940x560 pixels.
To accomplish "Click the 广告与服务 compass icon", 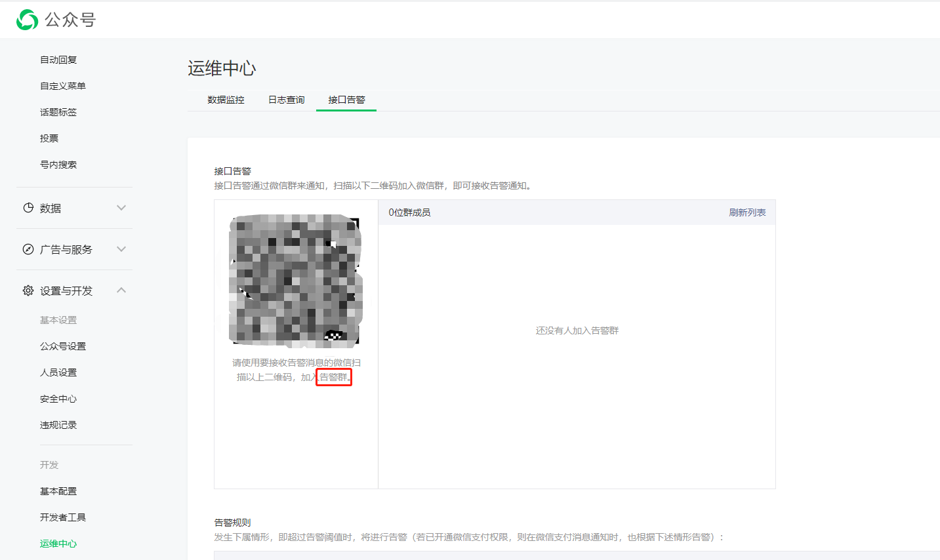I will pyautogui.click(x=28, y=249).
